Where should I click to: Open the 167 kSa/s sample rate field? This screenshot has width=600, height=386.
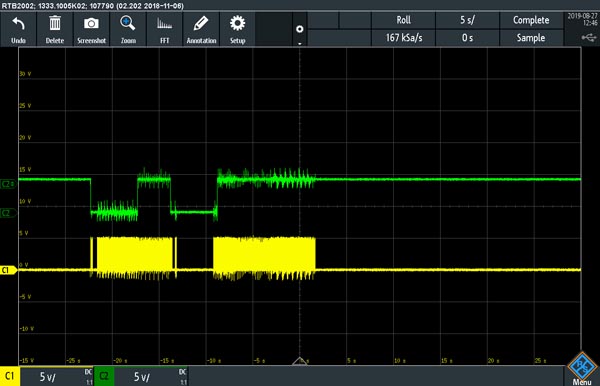pos(403,37)
